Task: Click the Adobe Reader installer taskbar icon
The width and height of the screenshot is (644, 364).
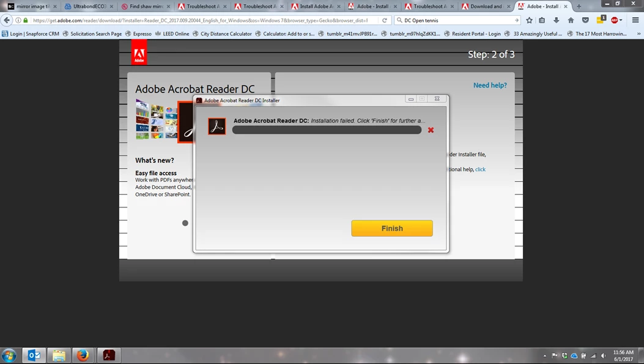Action: [x=108, y=355]
